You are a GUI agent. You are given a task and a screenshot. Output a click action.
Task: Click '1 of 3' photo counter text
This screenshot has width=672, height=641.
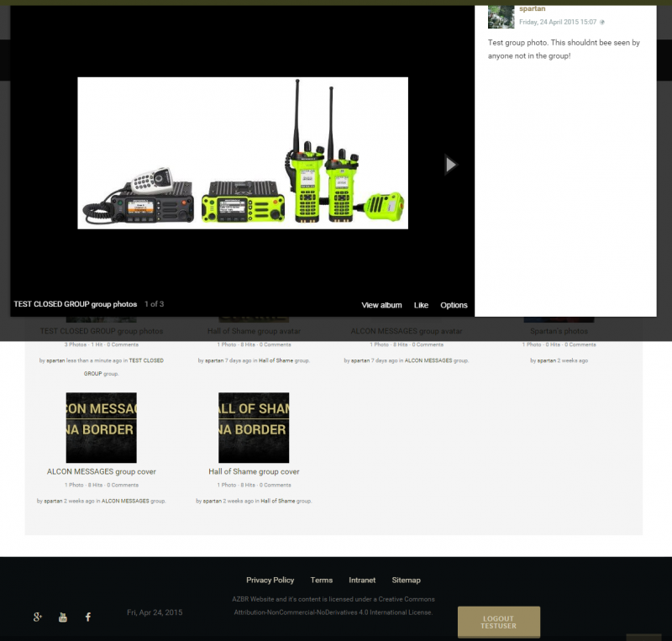click(x=154, y=304)
